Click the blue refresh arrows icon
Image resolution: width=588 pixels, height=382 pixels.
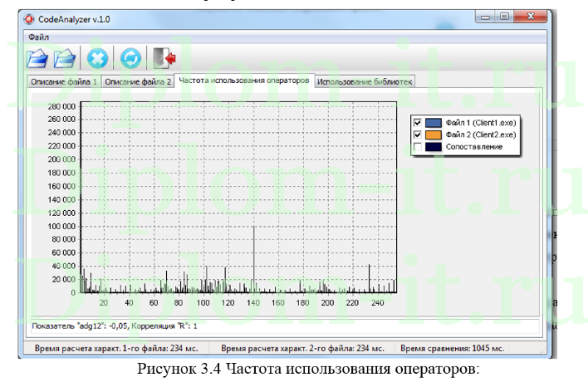click(130, 58)
